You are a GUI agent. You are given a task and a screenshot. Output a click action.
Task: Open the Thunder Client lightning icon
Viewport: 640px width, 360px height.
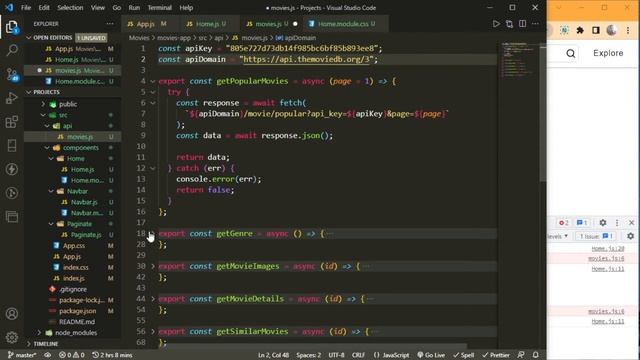tap(12, 169)
